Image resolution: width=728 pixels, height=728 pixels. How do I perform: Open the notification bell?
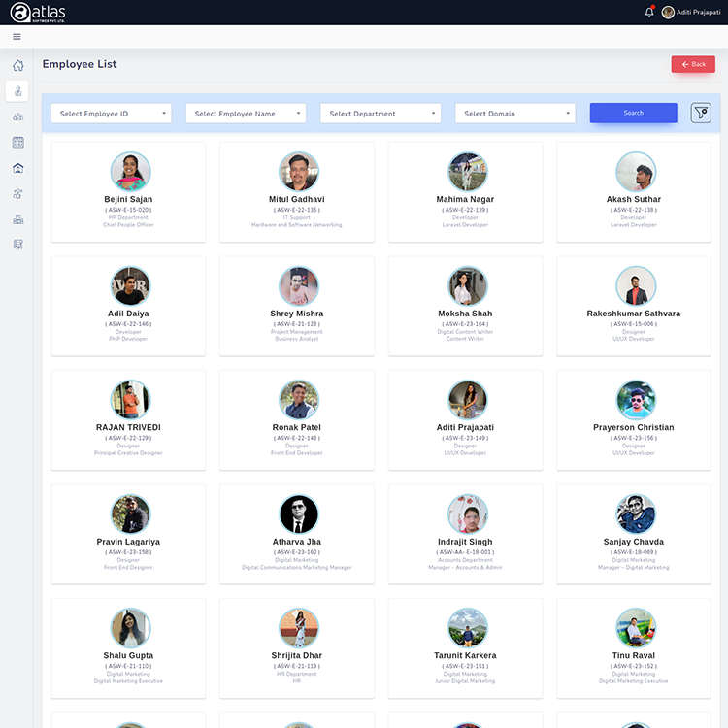tap(649, 12)
